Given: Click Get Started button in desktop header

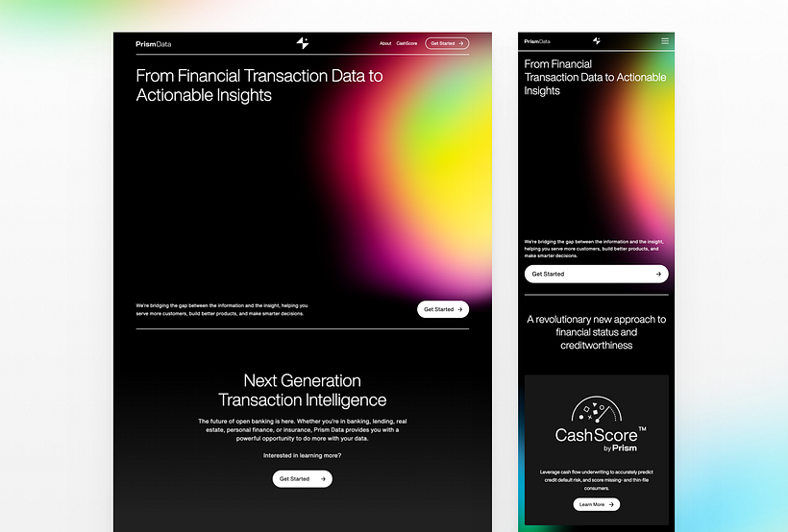Looking at the screenshot, I should [x=447, y=44].
